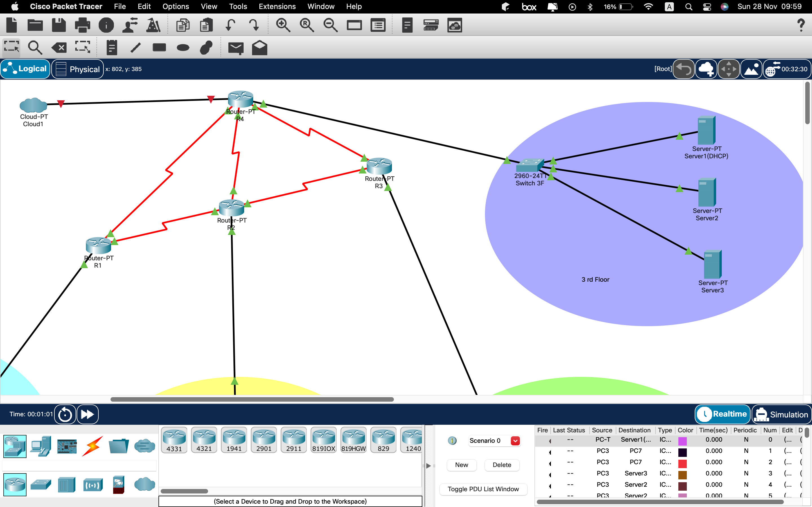
Task: Select the Inspect magnifier tool
Action: point(35,48)
